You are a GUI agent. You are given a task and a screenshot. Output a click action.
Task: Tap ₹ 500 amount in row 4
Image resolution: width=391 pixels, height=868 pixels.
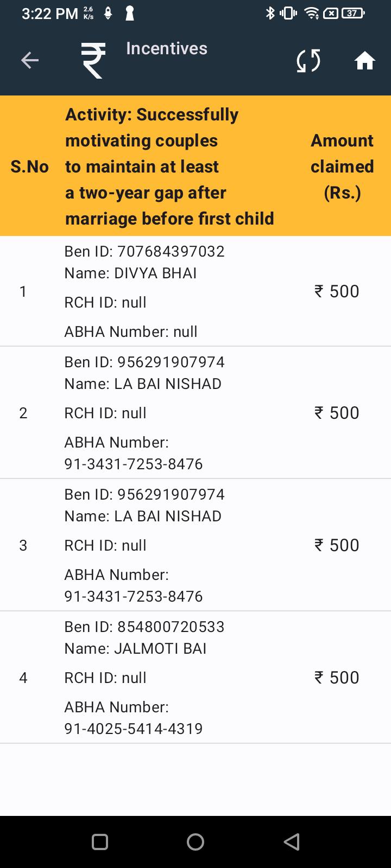tap(337, 678)
